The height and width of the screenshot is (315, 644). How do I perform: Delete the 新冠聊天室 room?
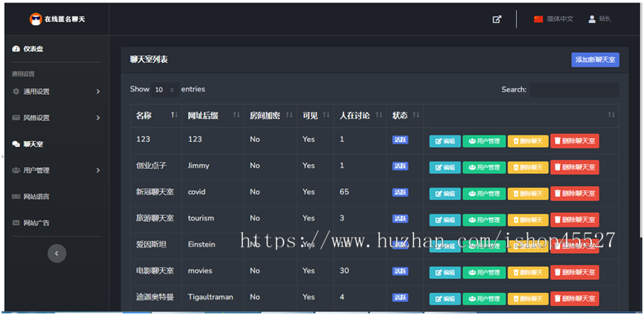[575, 193]
